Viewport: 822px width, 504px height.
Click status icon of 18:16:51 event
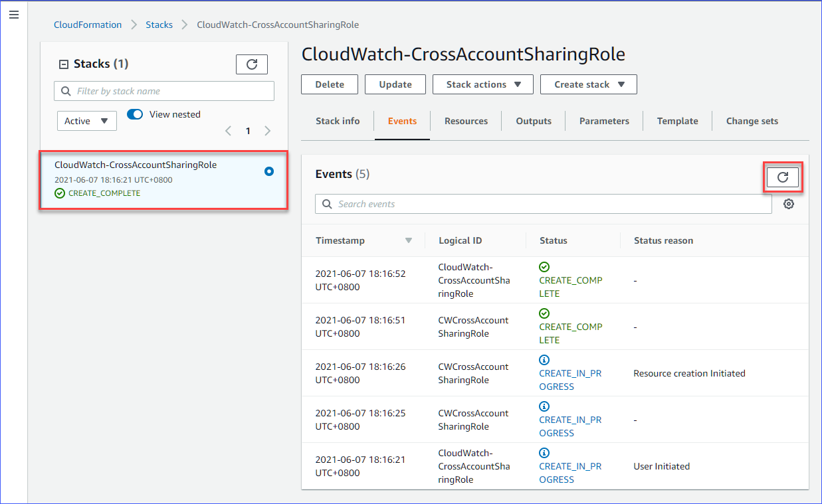[x=544, y=313]
